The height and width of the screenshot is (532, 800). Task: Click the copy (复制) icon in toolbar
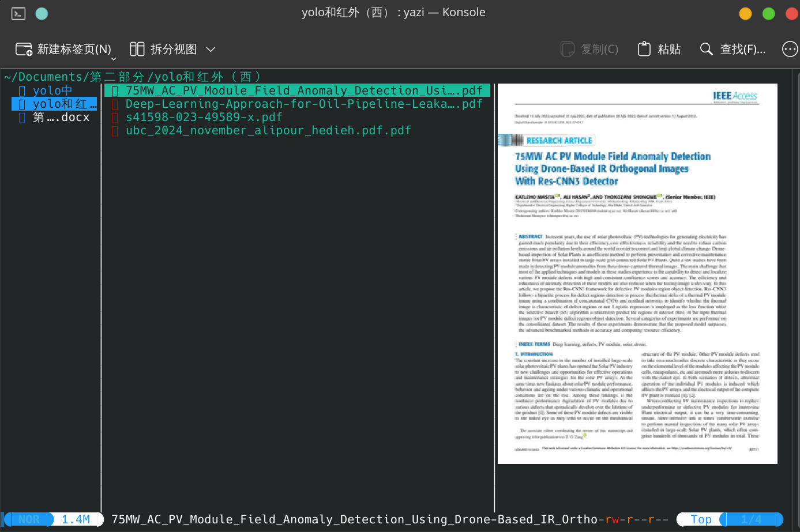[x=567, y=48]
